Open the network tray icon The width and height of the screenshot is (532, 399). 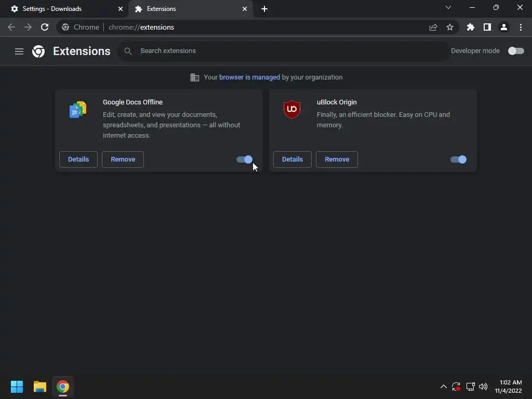471,387
